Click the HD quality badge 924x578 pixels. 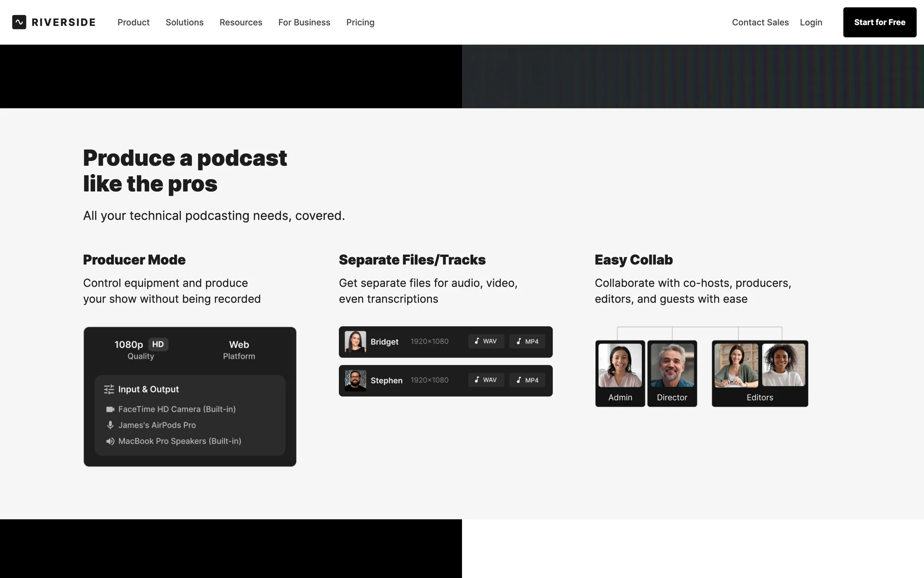[158, 344]
